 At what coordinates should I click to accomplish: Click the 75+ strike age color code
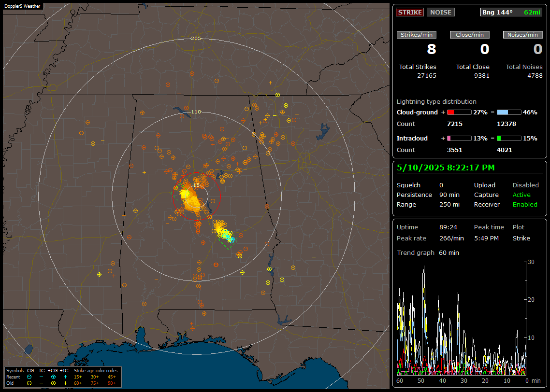point(95,383)
